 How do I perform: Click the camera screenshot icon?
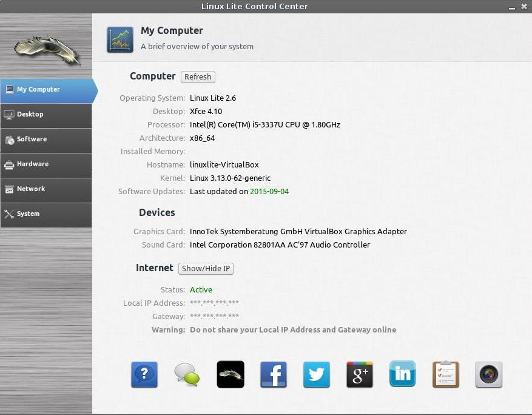[x=488, y=374]
